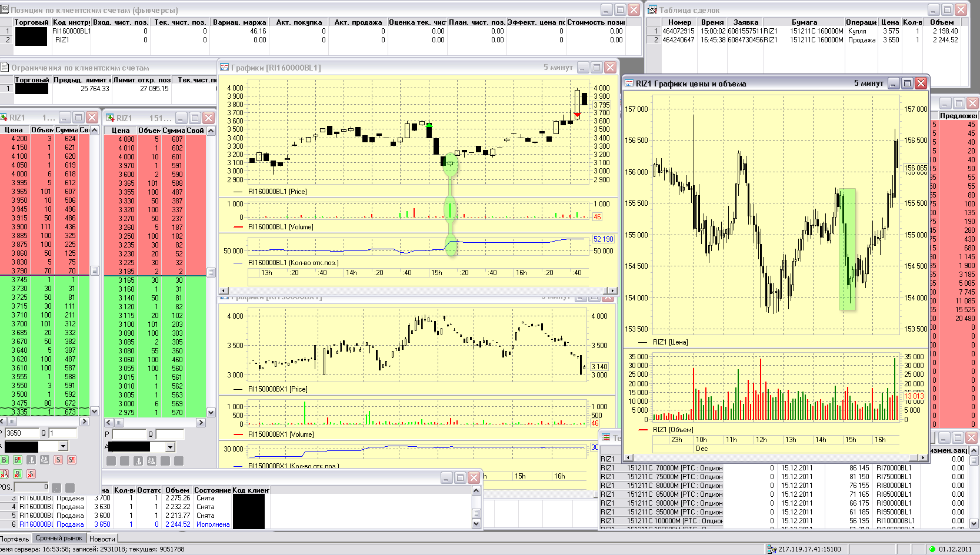Click the server connection icon in status bar
980x555 pixels.
772,549
